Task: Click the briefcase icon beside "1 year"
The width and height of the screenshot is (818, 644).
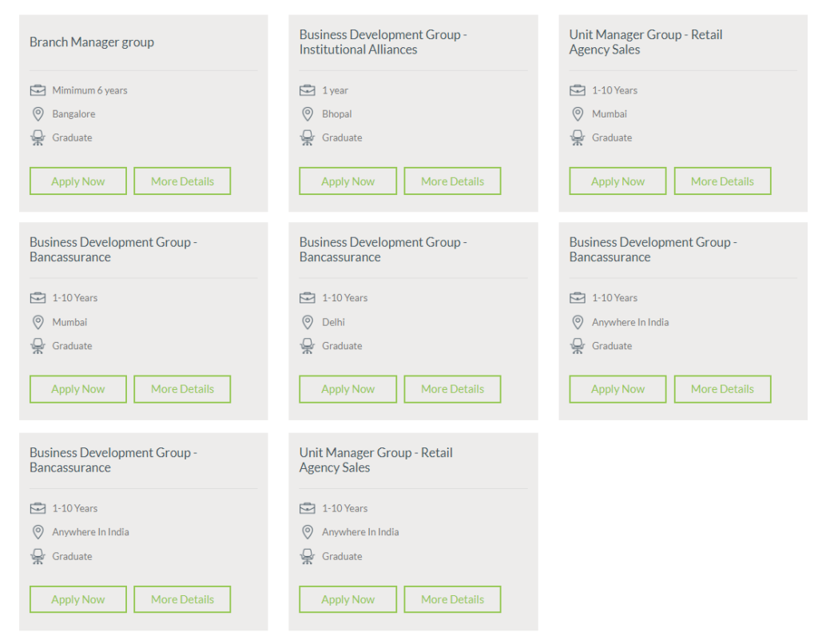Action: [308, 90]
